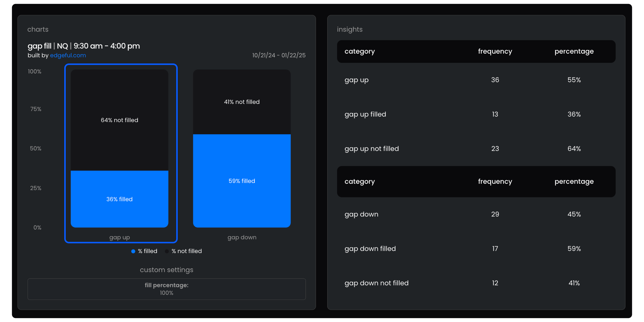Click the 'percentage' header in top table

(574, 51)
